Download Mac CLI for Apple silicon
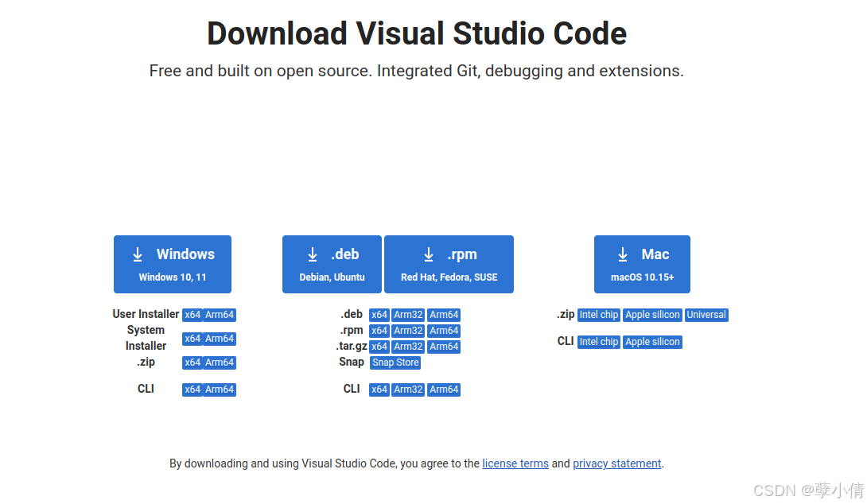 tap(652, 342)
